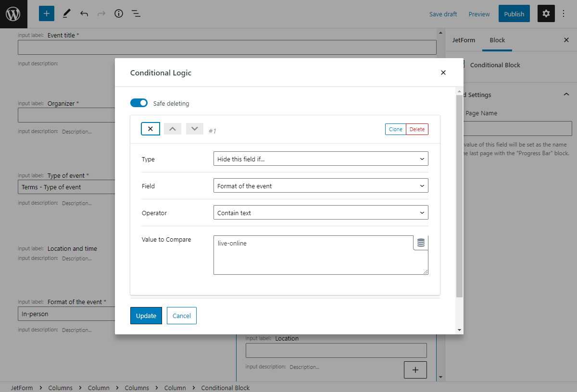Viewport: 577px width, 392px height.
Task: View editor details via the info icon
Action: pyautogui.click(x=119, y=13)
